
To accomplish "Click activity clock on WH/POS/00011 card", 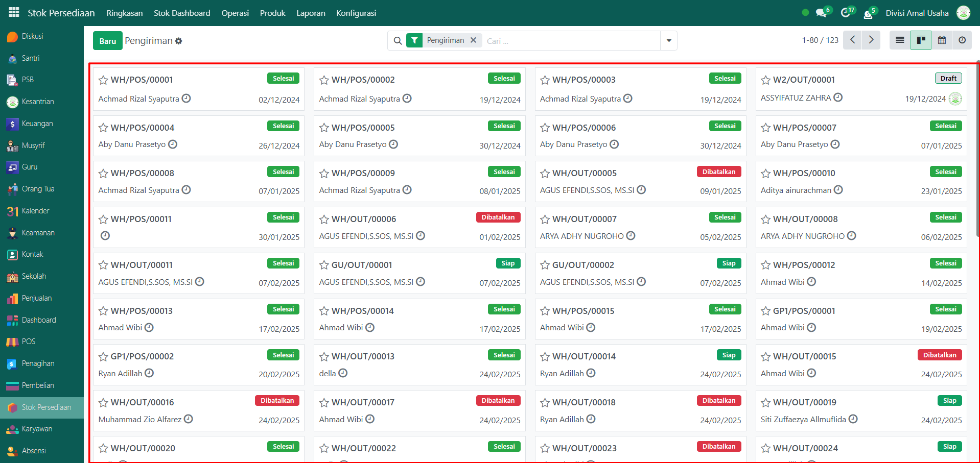I will tap(105, 236).
